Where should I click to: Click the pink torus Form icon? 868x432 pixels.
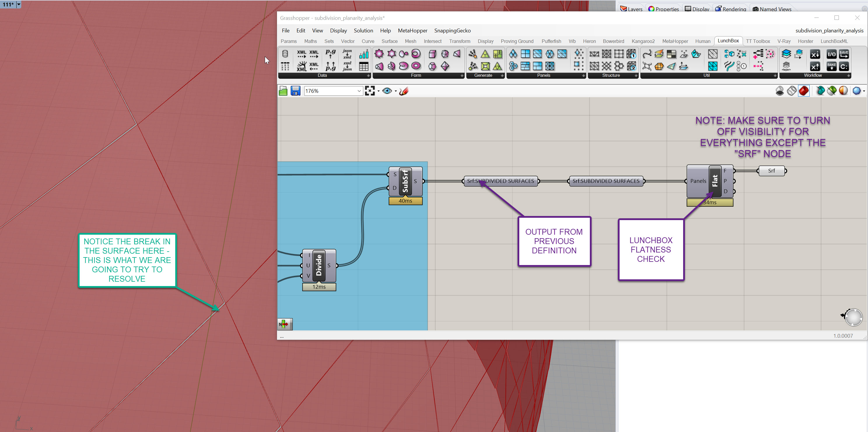pos(416,54)
